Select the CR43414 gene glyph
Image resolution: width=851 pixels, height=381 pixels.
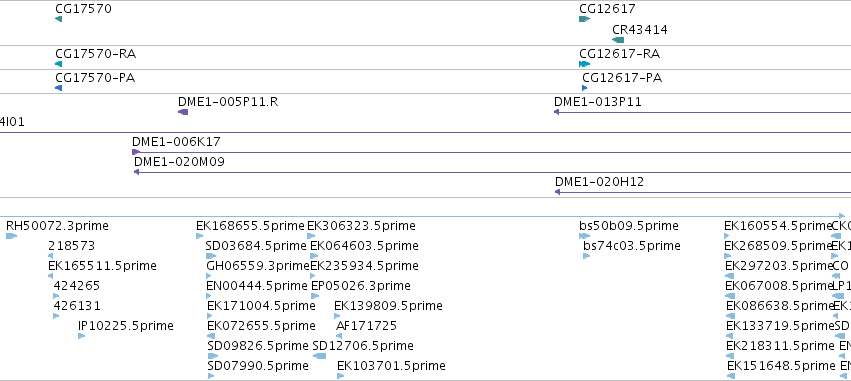click(618, 40)
